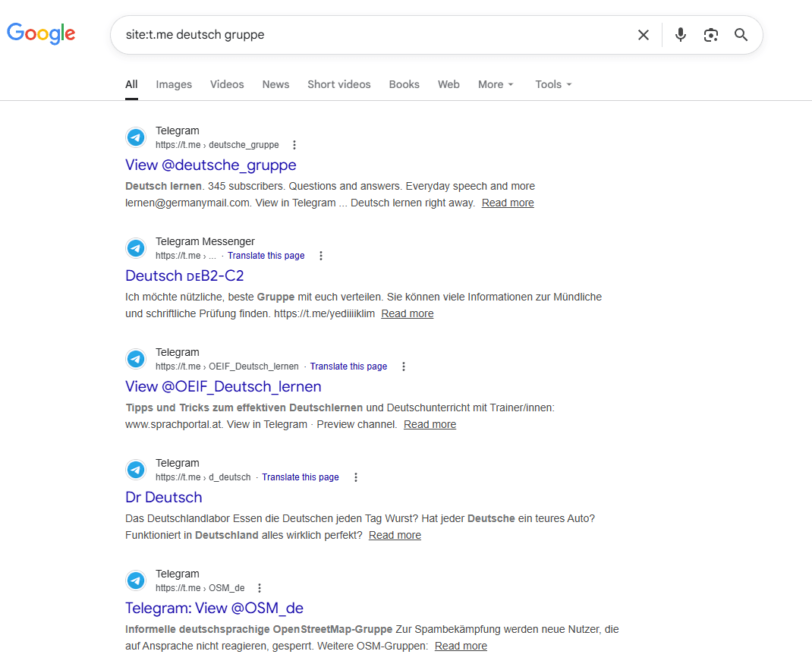Click Telegram favicon of Dr Deutsch result
The image size is (812, 667).
click(136, 470)
